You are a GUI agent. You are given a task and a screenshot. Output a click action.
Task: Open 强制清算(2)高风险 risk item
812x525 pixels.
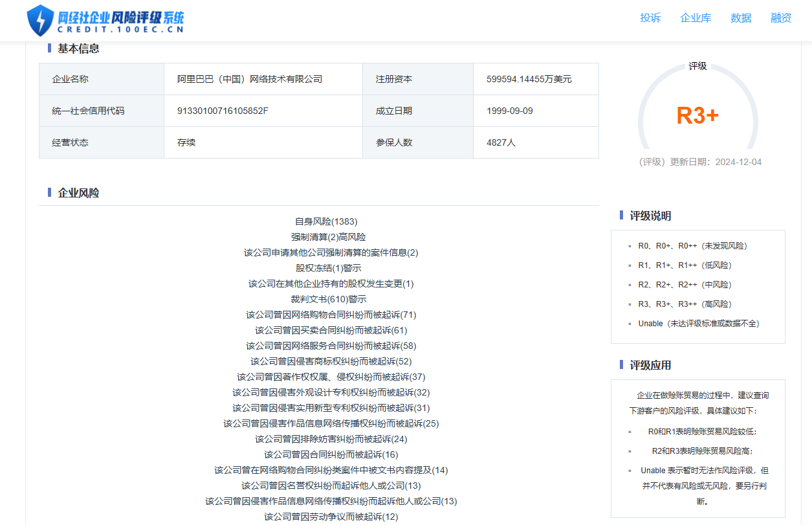[x=328, y=237]
